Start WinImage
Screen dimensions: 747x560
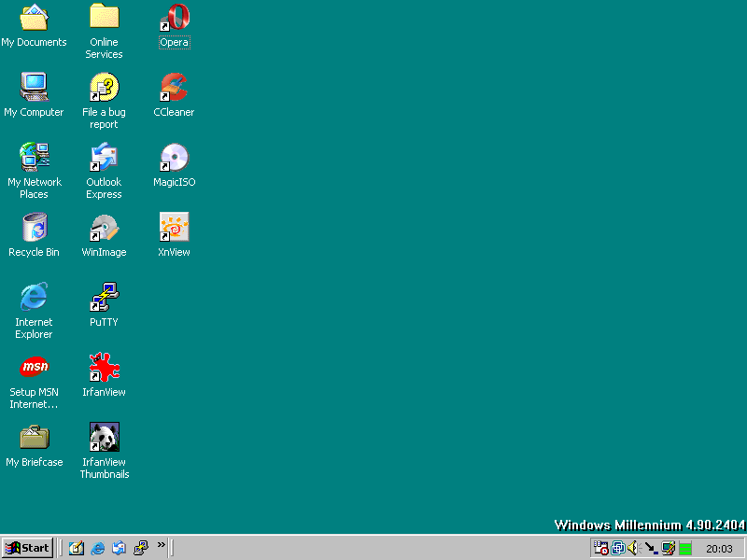click(x=104, y=227)
